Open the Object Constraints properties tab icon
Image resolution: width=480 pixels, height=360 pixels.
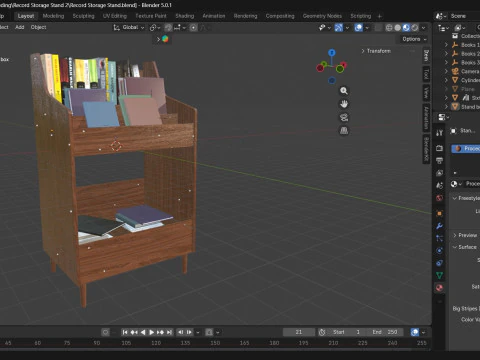pyautogui.click(x=439, y=263)
